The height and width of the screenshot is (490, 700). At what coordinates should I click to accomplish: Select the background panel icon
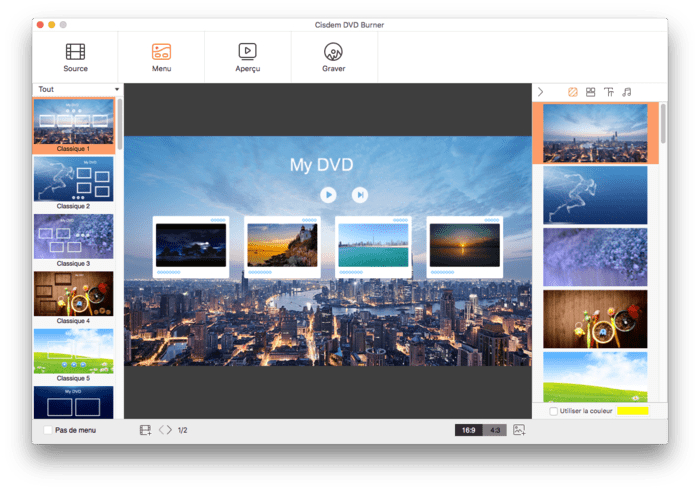[572, 92]
